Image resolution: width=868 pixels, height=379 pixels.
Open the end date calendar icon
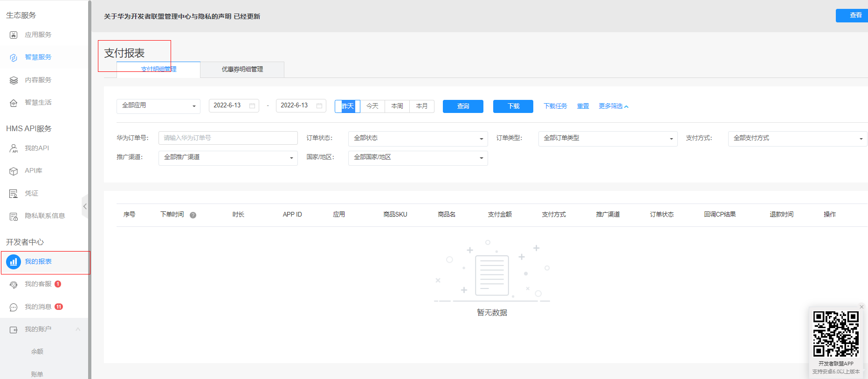point(319,106)
